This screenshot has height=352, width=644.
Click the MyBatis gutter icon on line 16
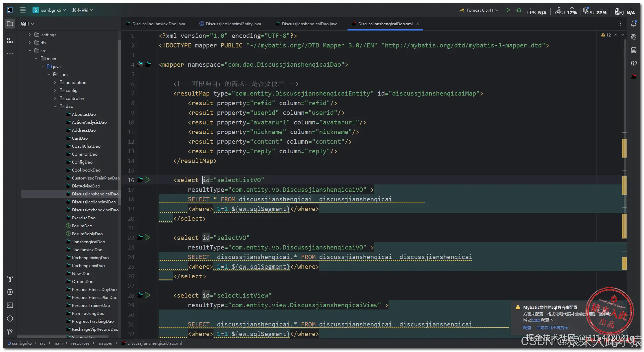[x=140, y=180]
